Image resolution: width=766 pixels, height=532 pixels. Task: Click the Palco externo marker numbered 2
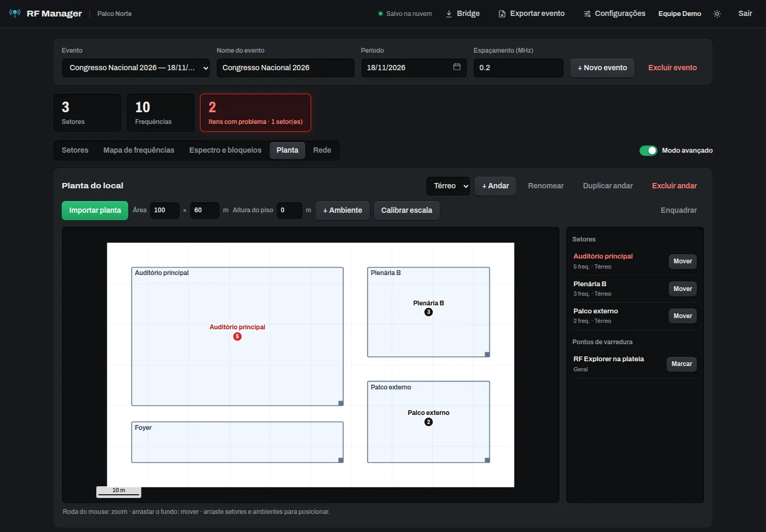click(x=429, y=422)
